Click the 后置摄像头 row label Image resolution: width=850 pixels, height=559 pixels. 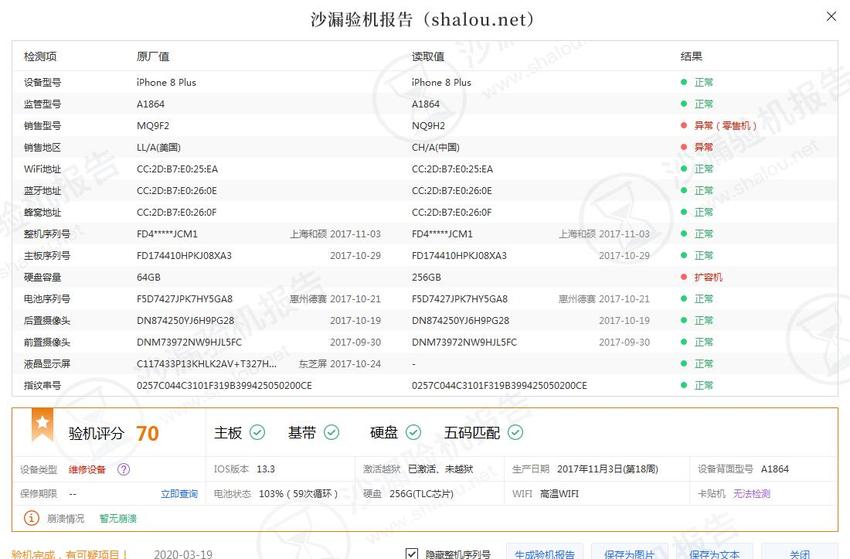(x=47, y=320)
